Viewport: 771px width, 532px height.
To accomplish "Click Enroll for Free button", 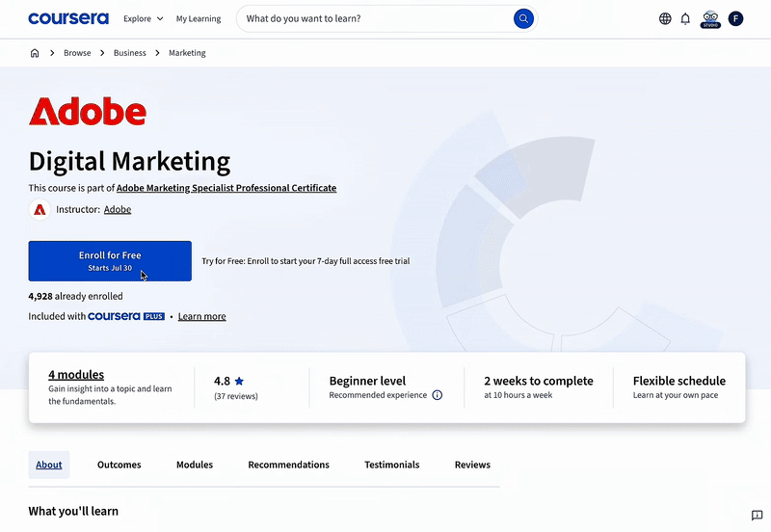I will tap(110, 261).
